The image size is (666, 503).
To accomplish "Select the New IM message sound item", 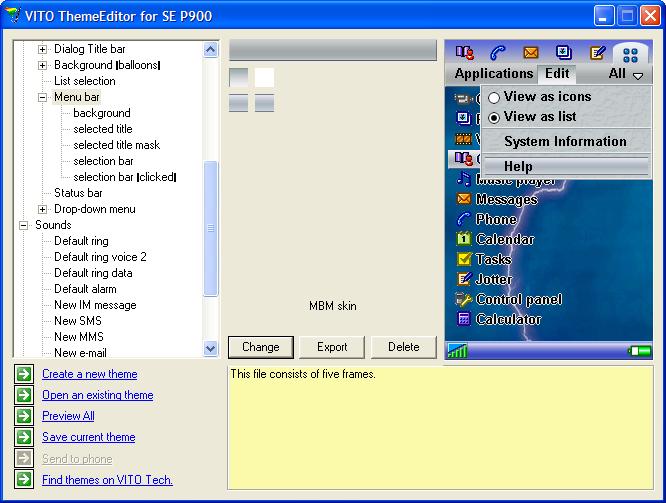I will pyautogui.click(x=95, y=305).
